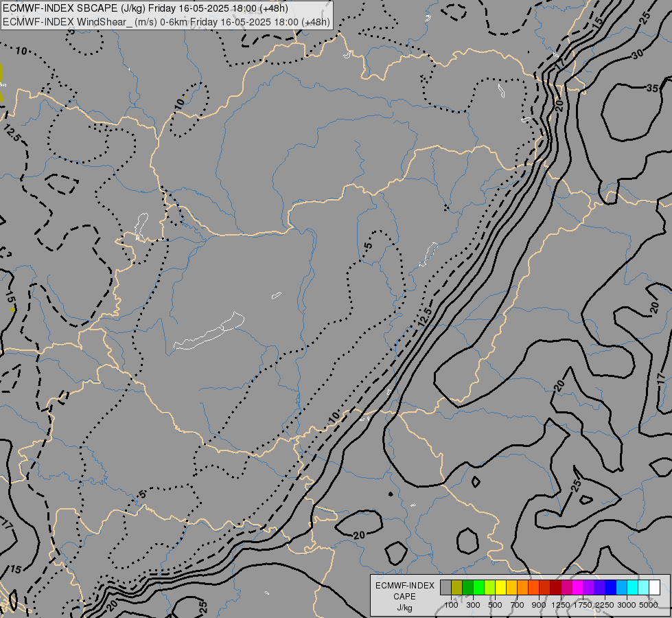Click the legend value '3000'
This screenshot has width=672, height=618.
click(x=627, y=605)
